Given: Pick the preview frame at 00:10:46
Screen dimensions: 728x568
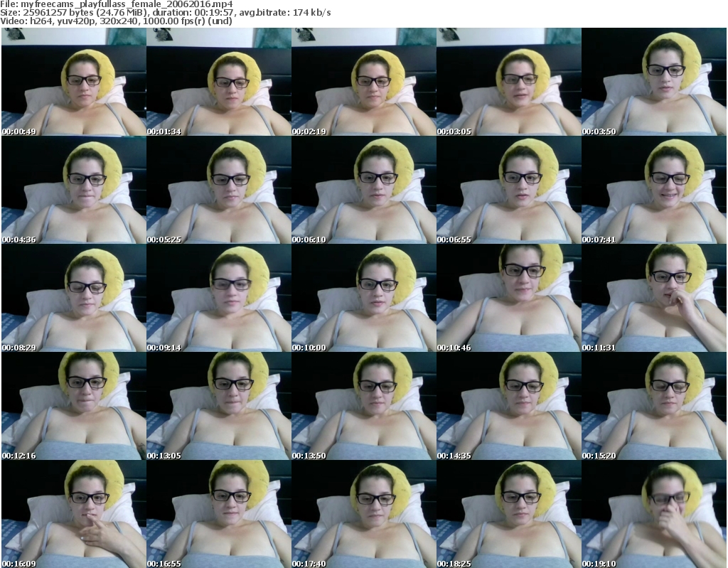Looking at the screenshot, I should click(x=508, y=298).
